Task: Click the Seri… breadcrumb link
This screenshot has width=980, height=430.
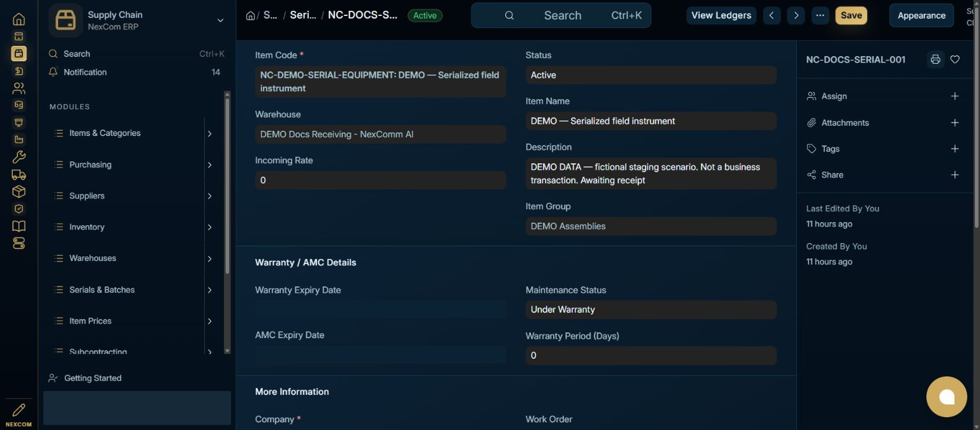Action: [303, 15]
